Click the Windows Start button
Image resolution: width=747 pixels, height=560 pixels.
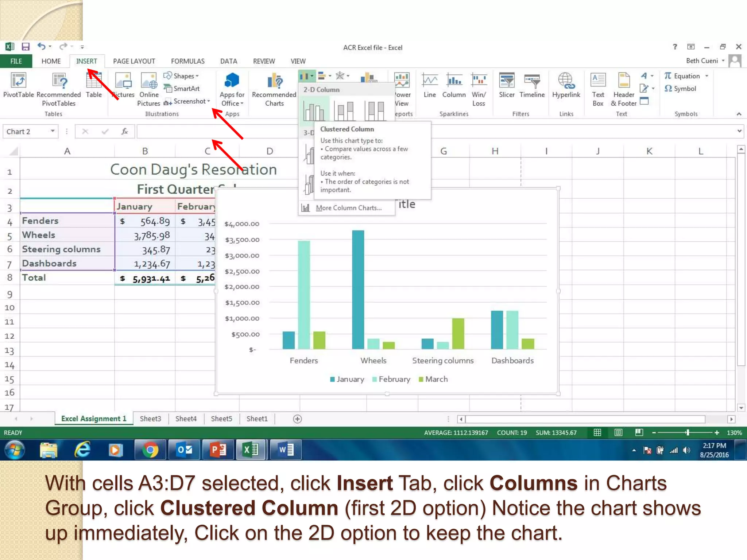coord(14,450)
